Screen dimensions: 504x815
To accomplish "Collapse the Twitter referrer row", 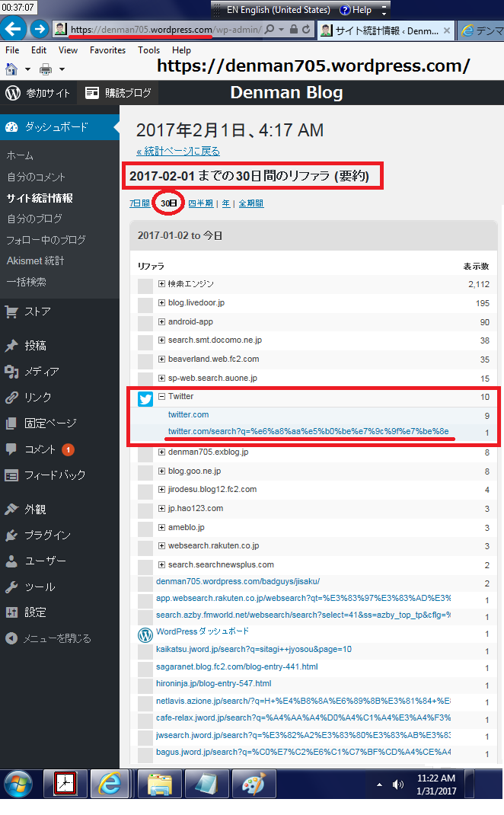I will tap(161, 396).
